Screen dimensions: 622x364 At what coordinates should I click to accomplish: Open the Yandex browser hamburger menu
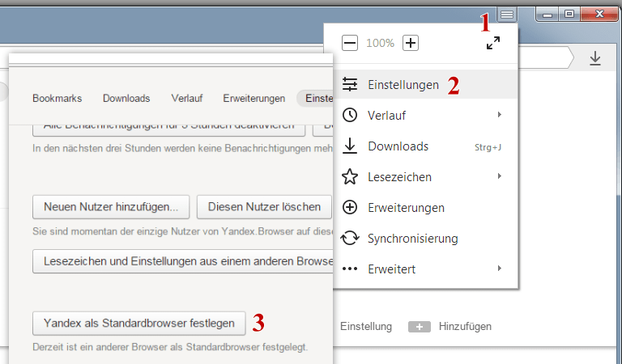(506, 15)
